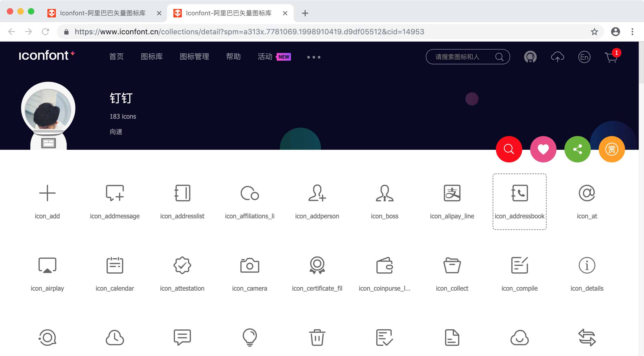Expand the three-dots more menu

314,57
